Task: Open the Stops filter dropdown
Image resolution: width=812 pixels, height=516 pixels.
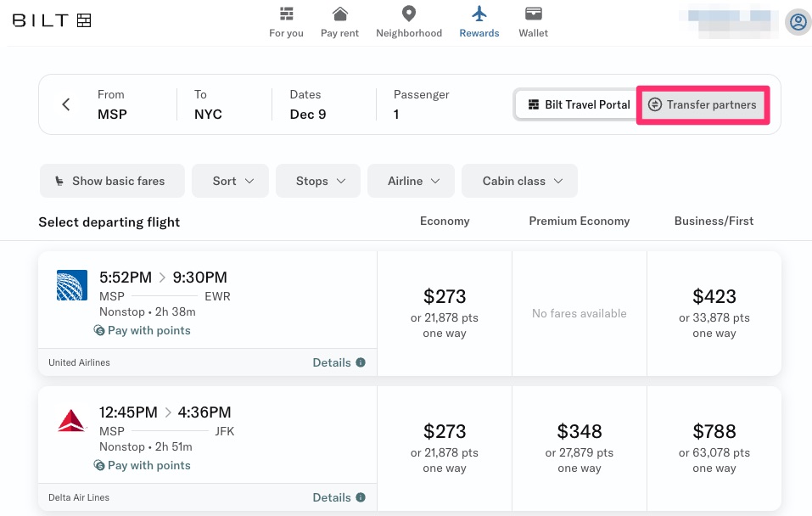Action: click(318, 181)
